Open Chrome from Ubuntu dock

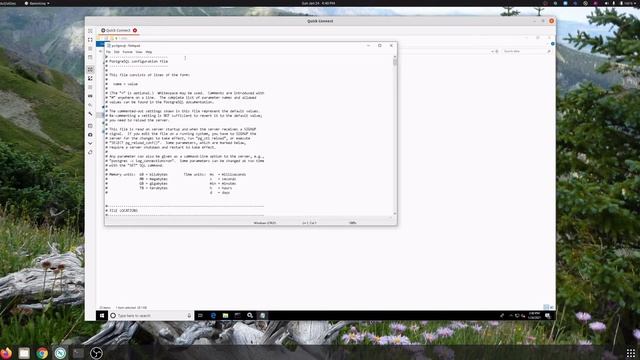[x=42, y=353]
